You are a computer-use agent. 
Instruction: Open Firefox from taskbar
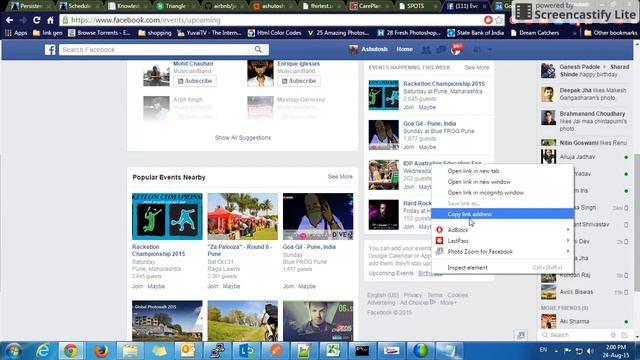(x=101, y=351)
